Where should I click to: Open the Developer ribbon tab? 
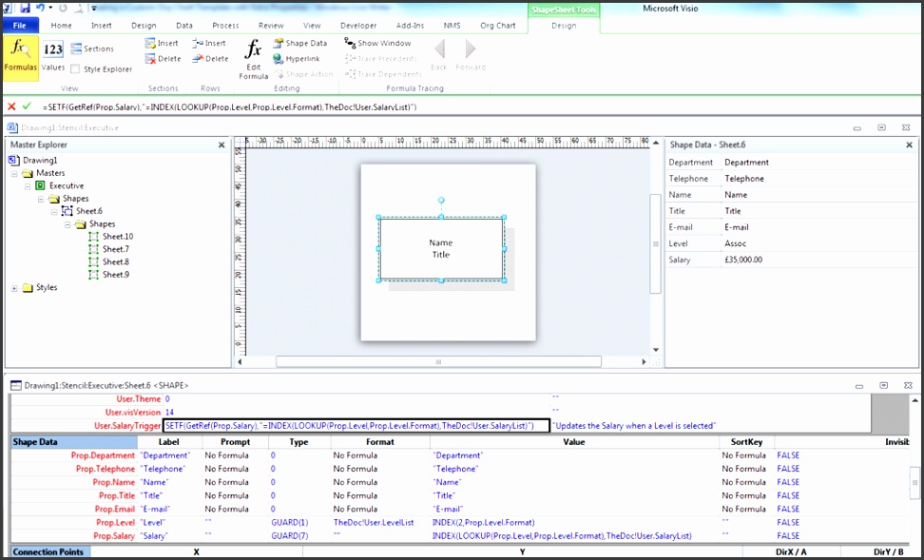(x=357, y=26)
